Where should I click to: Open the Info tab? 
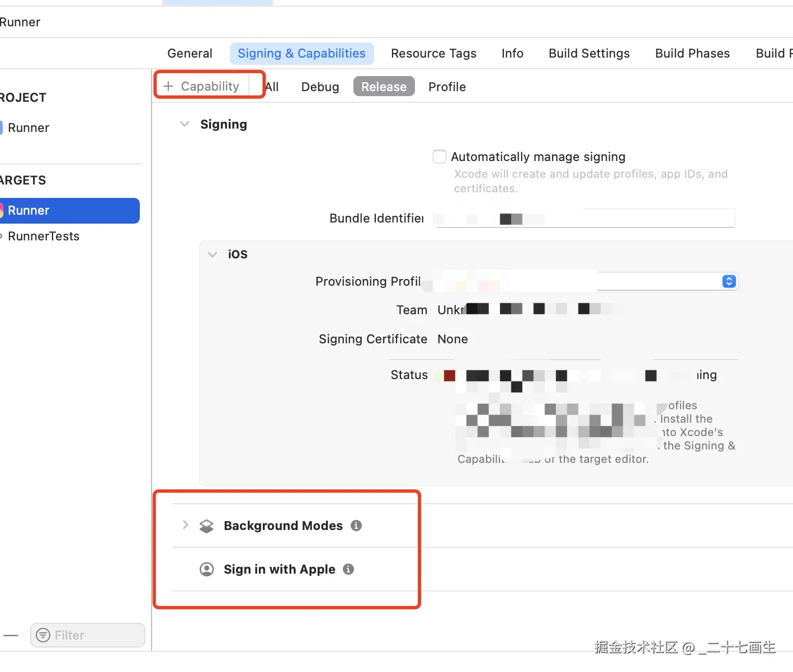512,54
